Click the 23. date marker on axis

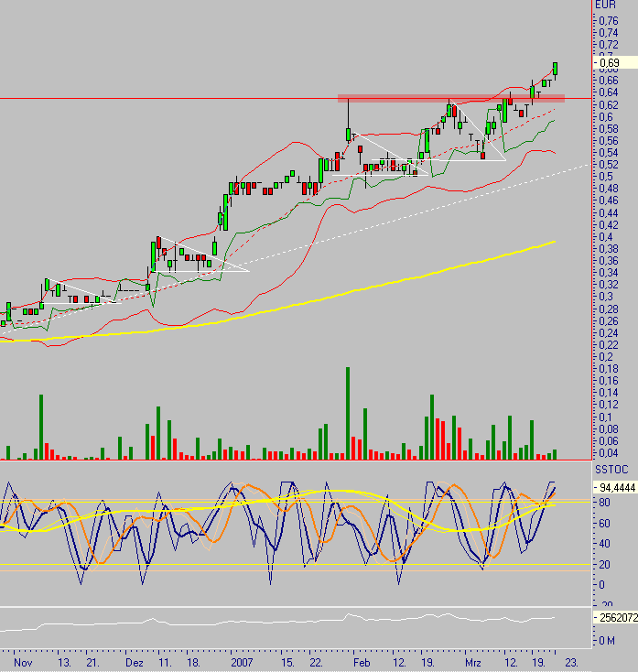click(570, 661)
